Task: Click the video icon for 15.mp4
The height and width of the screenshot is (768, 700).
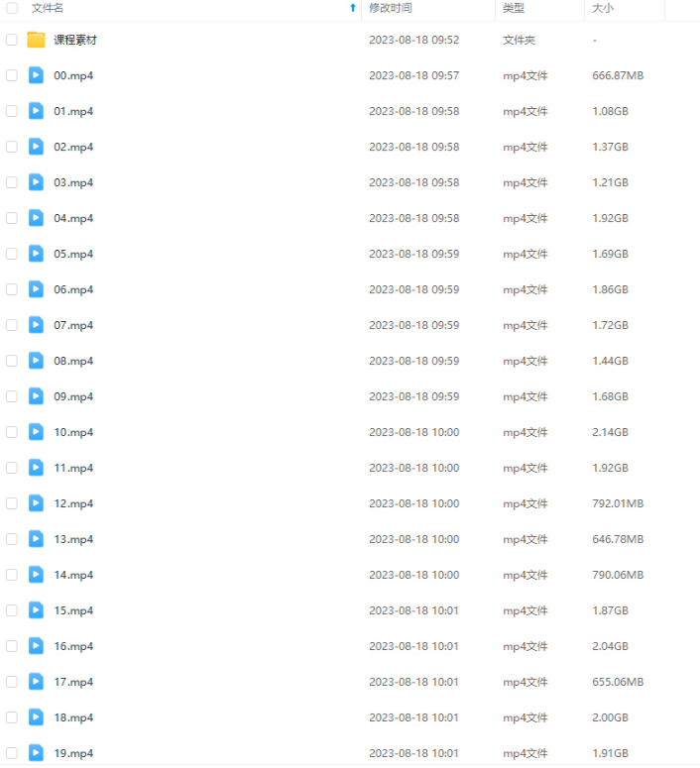Action: (36, 610)
